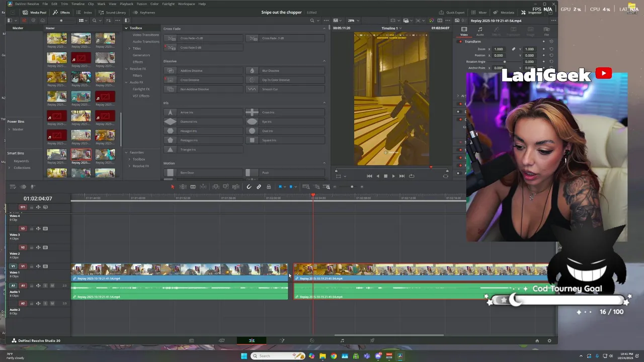Toggle the Zoom link chain icon
Image resolution: width=644 pixels, height=362 pixels.
[x=514, y=49]
